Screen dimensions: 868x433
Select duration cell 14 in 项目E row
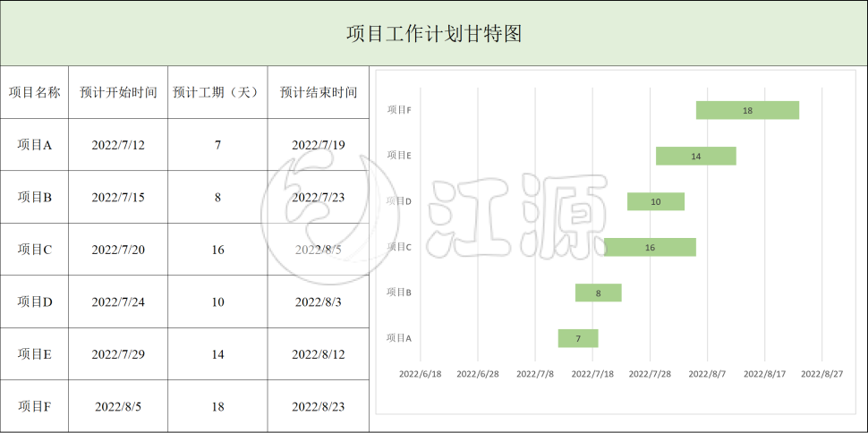[x=217, y=354]
